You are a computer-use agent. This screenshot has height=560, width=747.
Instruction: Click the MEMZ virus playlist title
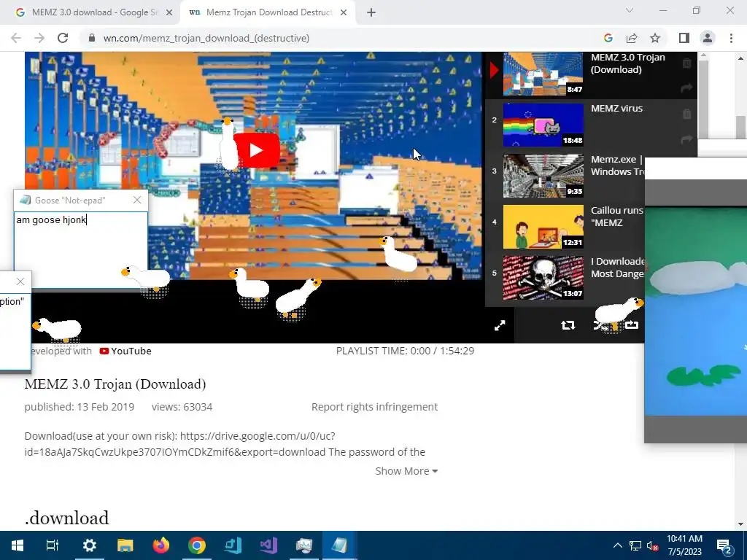click(616, 109)
